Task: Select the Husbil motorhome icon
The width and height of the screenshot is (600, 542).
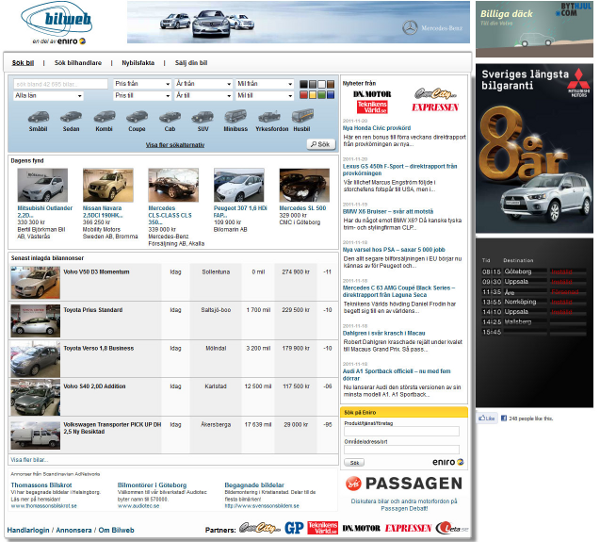Action: 303,116
